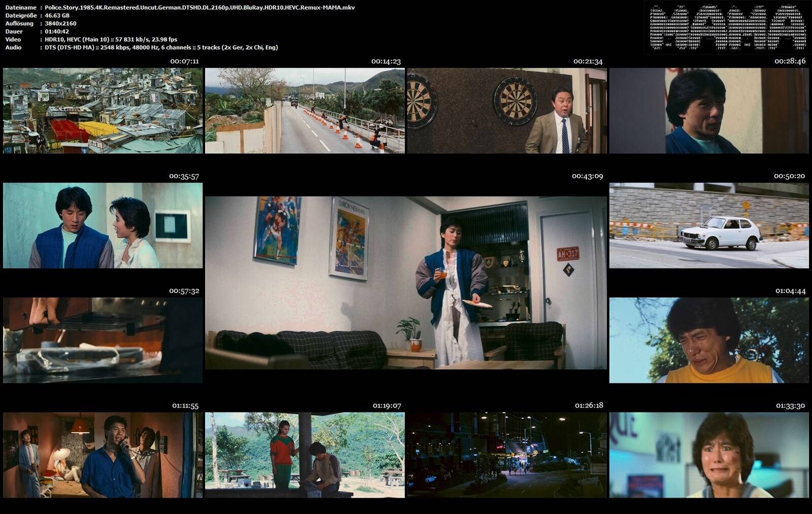Select the file size value 46.63 GB
812x514 pixels.
pyautogui.click(x=57, y=16)
